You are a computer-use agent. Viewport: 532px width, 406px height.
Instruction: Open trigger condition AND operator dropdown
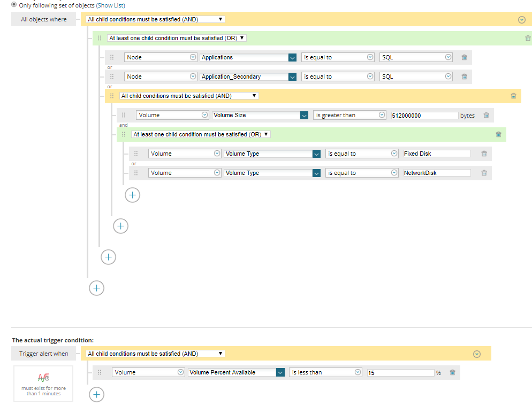(x=155, y=354)
